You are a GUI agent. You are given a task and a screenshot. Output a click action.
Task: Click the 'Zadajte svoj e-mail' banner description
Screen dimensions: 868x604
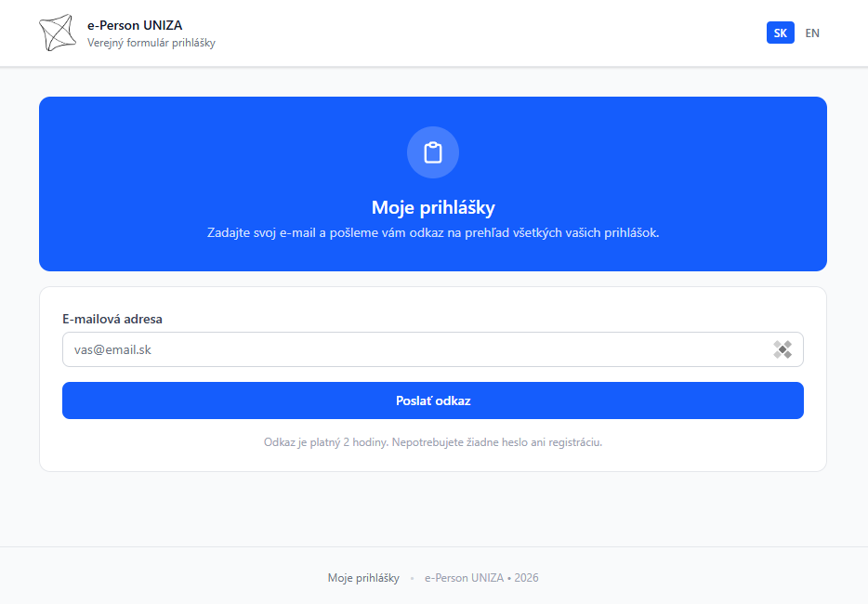click(433, 232)
